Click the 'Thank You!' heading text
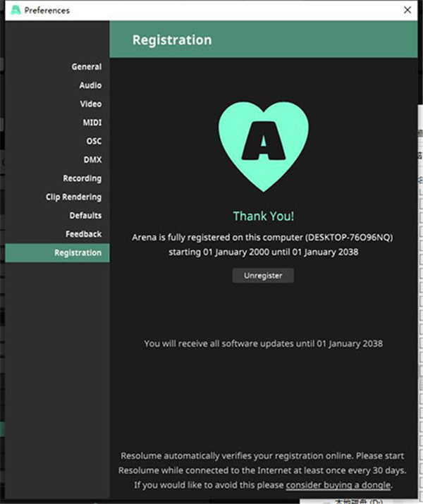This screenshot has width=423, height=504. click(x=263, y=217)
